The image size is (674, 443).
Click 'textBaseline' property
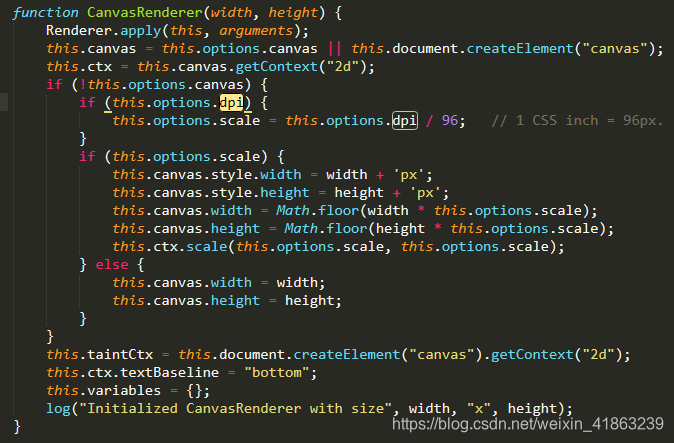pos(169,373)
